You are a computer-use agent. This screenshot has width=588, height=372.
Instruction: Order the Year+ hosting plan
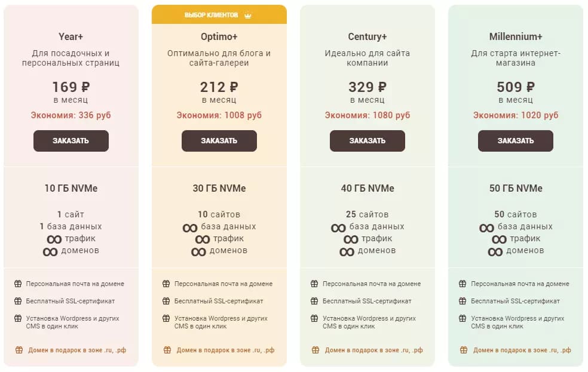point(71,141)
